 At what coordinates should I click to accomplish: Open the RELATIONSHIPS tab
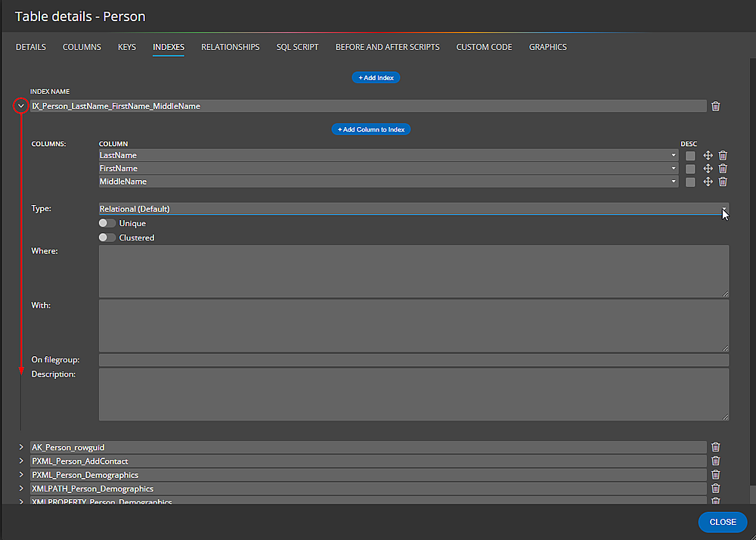click(x=230, y=47)
